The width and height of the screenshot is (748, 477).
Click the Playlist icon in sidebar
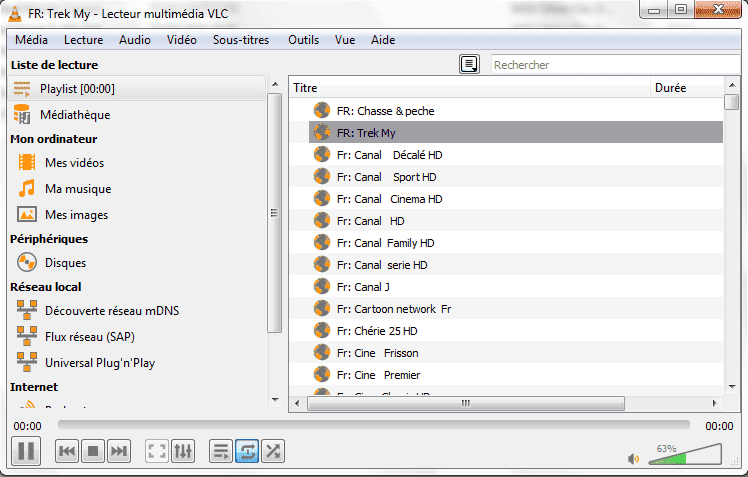coord(22,89)
